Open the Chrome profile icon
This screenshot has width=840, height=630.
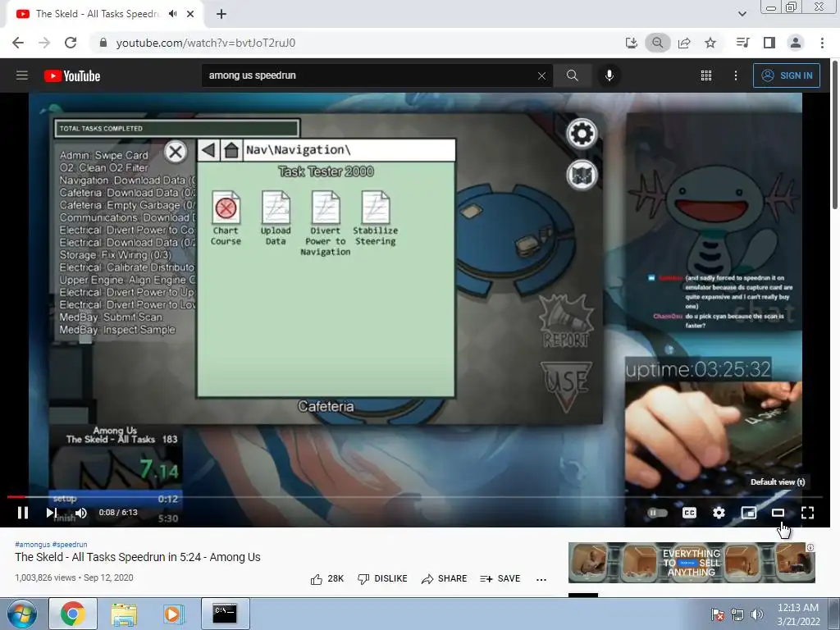[796, 43]
